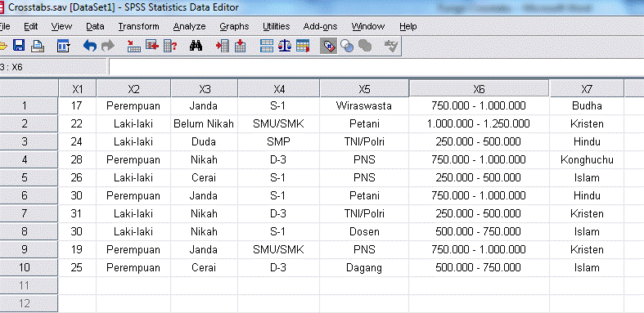This screenshot has width=644, height=313.
Task: Click the cell value editor field
Action: (x=376, y=67)
